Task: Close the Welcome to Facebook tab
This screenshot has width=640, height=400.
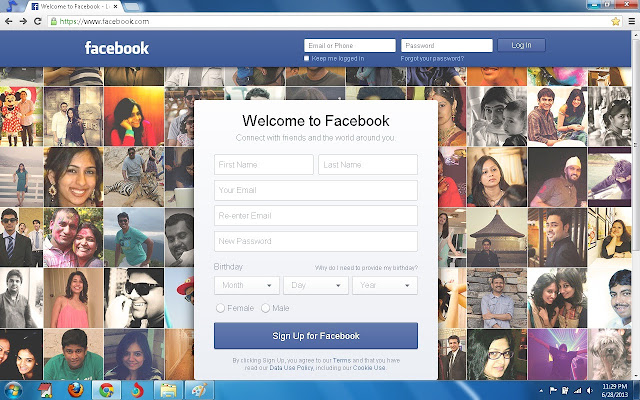Action: point(116,7)
